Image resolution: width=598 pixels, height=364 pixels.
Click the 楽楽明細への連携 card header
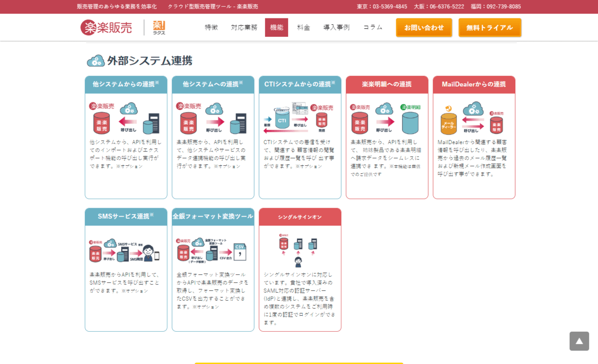[x=387, y=84]
